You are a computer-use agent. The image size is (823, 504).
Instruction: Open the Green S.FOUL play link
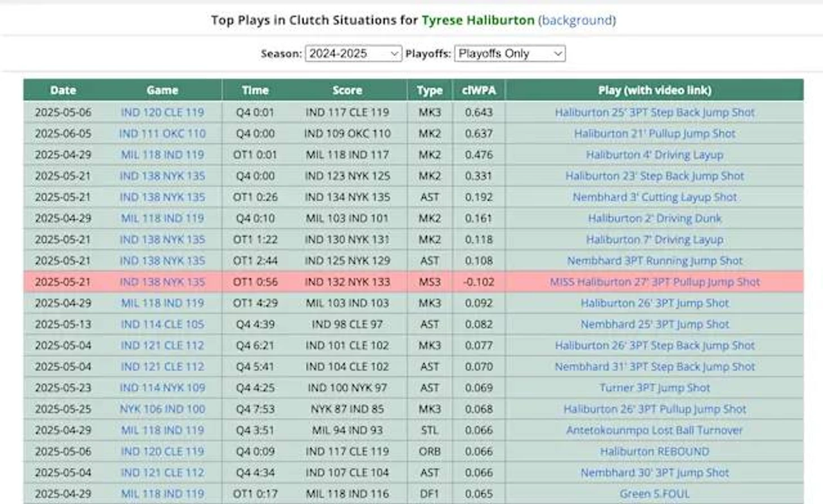tap(654, 494)
